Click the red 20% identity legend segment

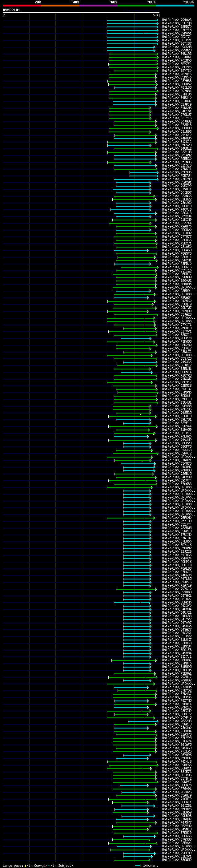click(x=22, y=6)
